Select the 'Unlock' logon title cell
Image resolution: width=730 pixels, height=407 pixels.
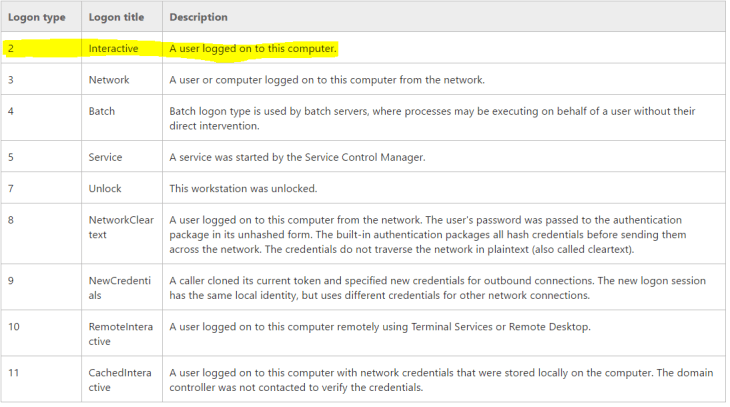click(105, 188)
